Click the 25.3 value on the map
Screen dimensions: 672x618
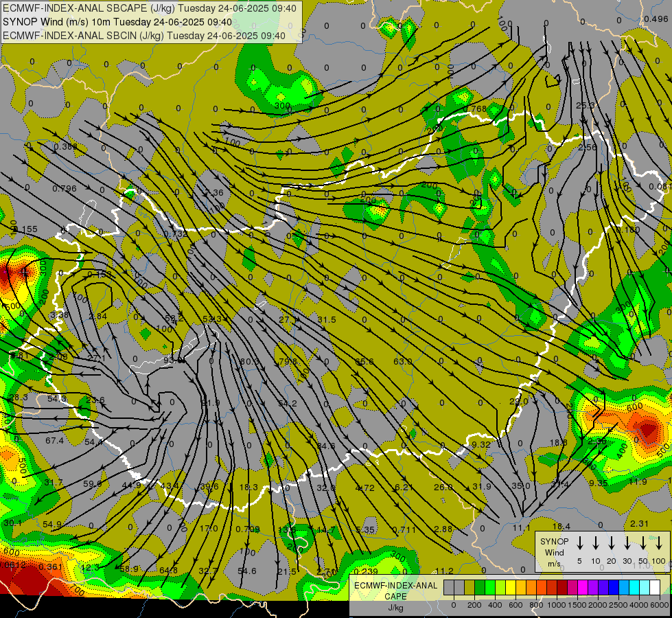click(x=585, y=106)
